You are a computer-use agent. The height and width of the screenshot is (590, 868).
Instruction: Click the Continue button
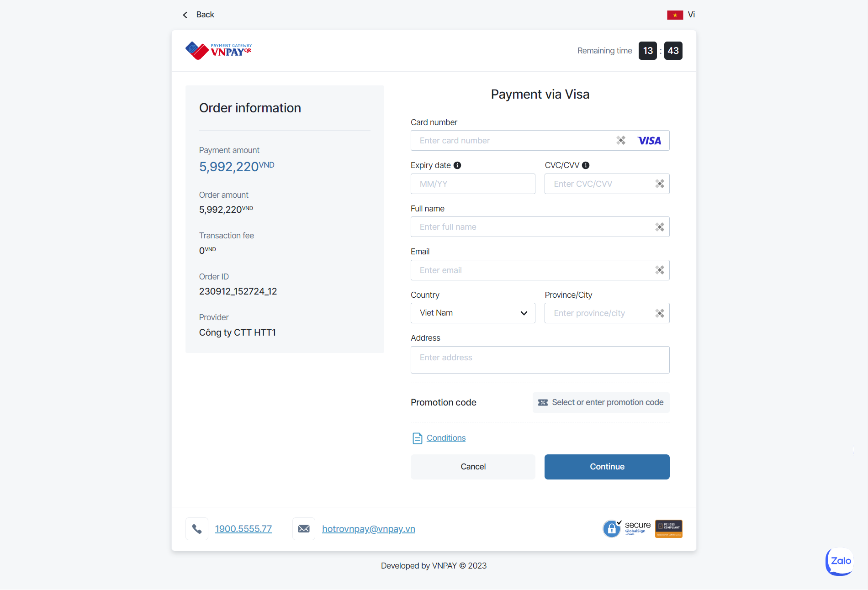click(607, 467)
